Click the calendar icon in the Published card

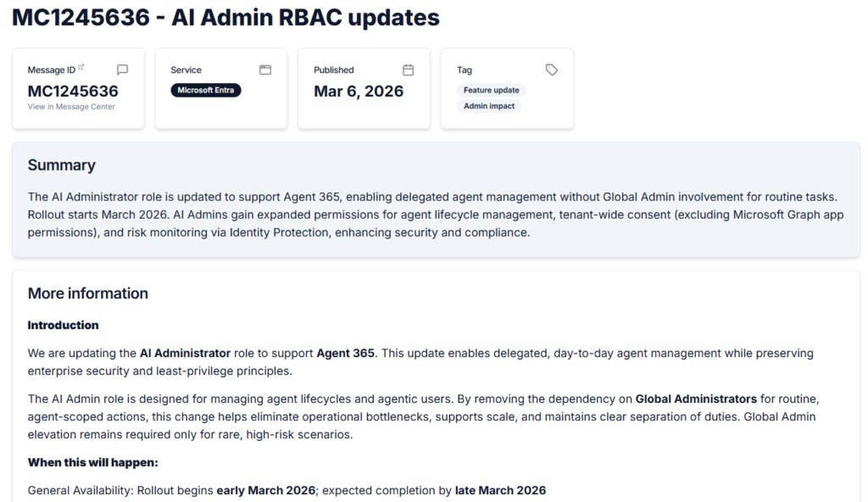408,70
